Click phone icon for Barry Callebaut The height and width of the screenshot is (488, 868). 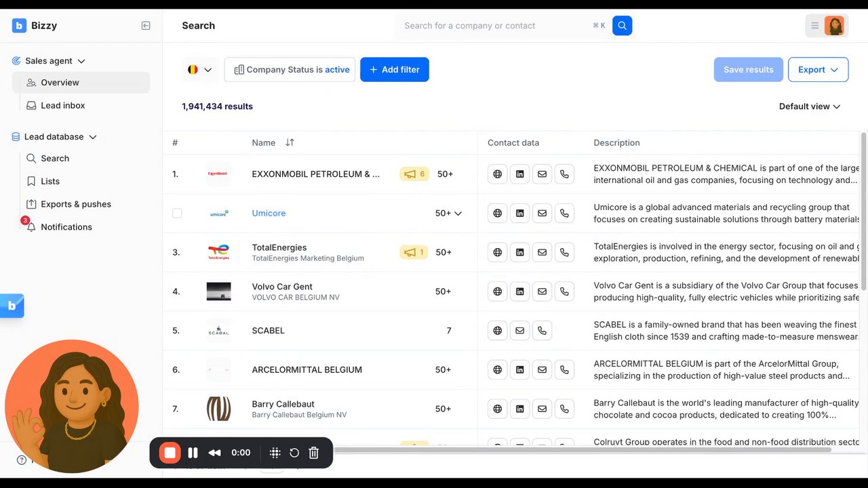point(564,409)
